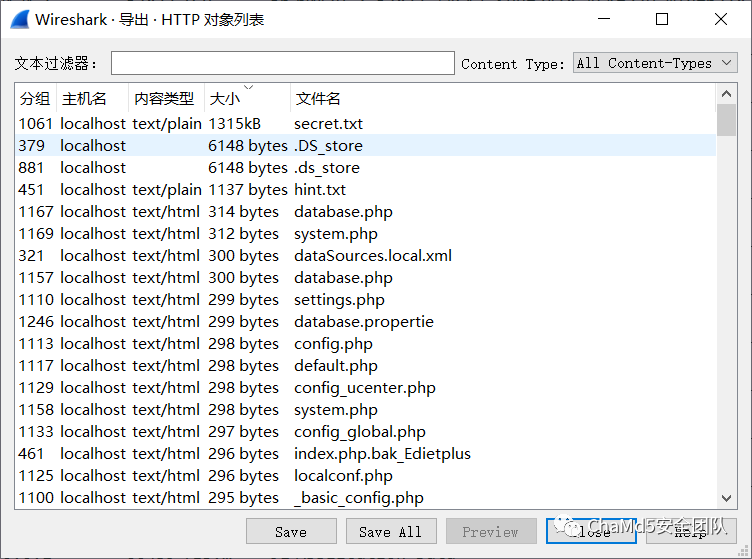Select the config_ucenter.php row

coord(365,388)
